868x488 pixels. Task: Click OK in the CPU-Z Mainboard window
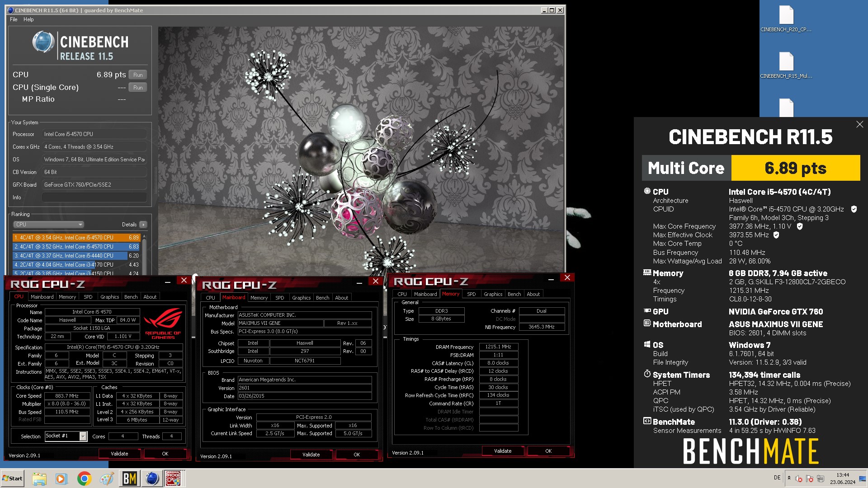click(x=357, y=455)
